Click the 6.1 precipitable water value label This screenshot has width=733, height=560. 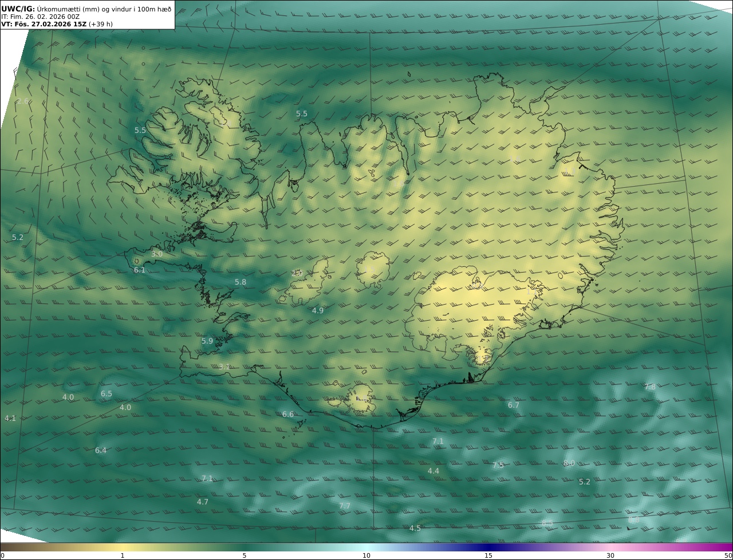pos(139,270)
